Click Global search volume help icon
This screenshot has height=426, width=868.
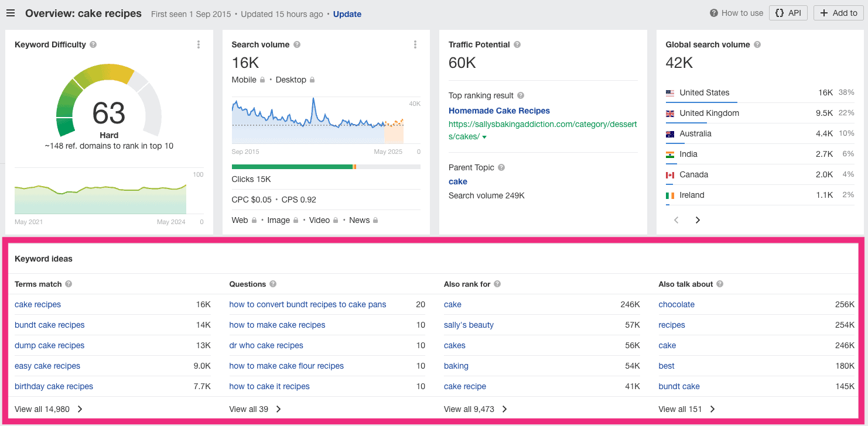757,44
